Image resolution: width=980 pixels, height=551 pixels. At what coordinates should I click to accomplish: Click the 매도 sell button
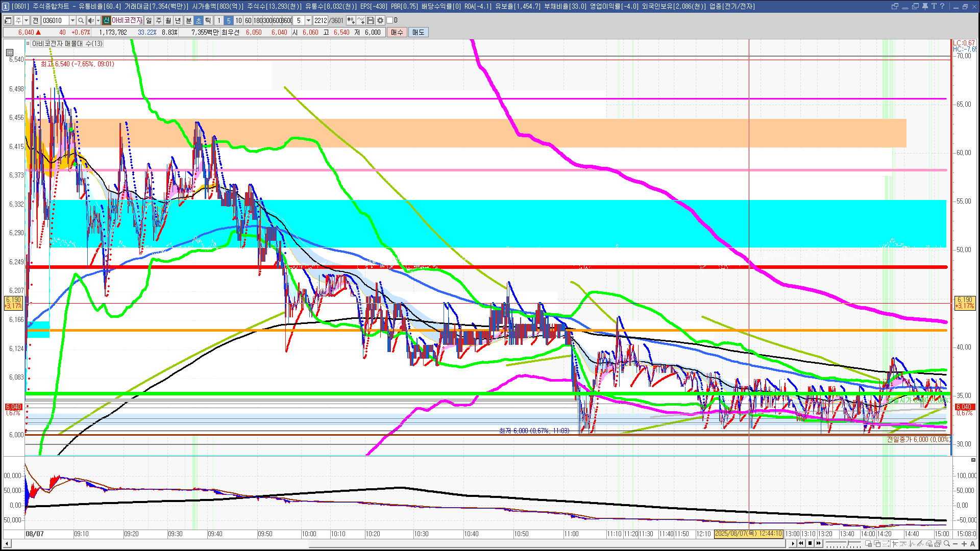pos(418,32)
